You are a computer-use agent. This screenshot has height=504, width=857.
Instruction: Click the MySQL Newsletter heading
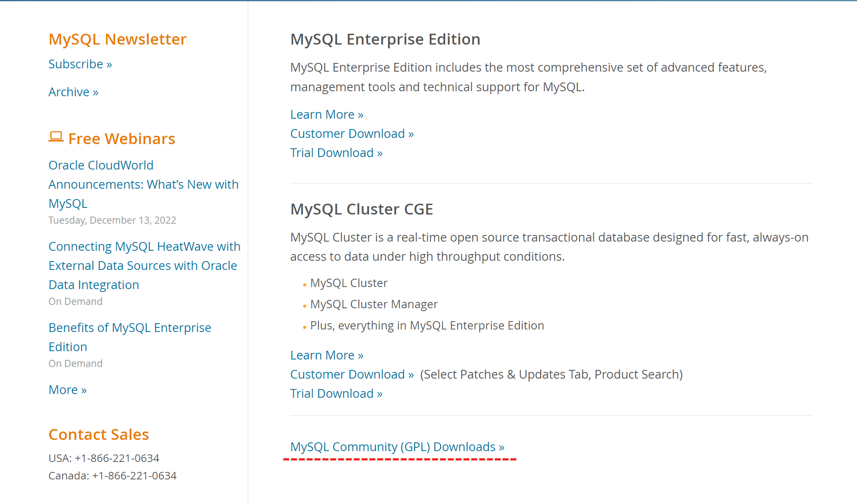coord(118,39)
